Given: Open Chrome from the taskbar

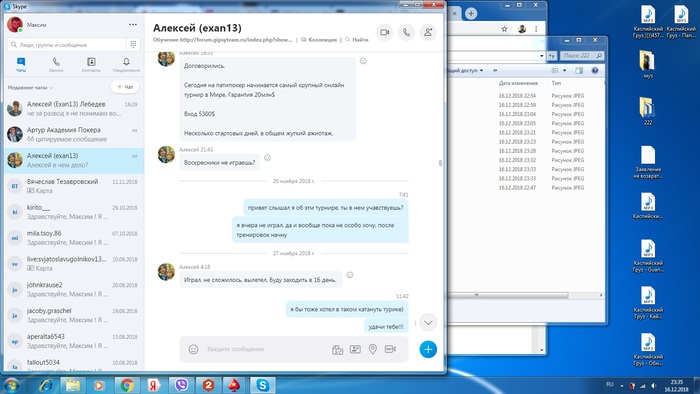Looking at the screenshot, I should coord(127,385).
